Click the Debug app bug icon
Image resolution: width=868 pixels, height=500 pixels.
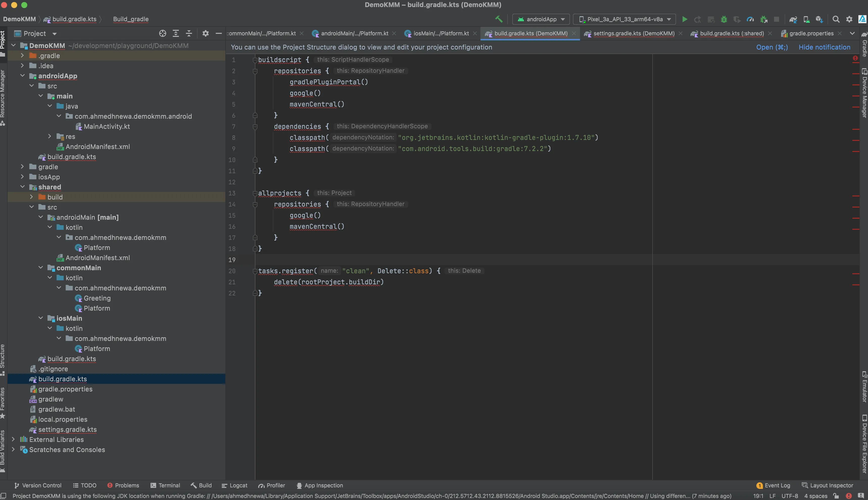[x=724, y=19]
